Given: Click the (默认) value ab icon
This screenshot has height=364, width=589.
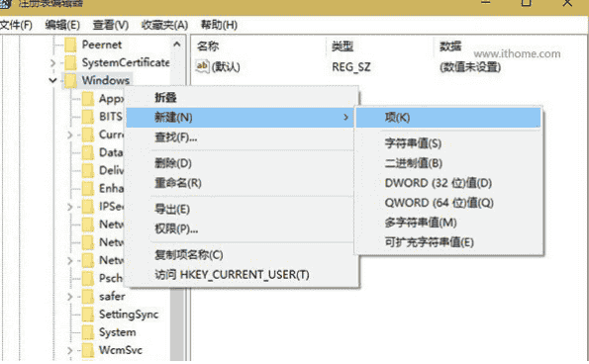Looking at the screenshot, I should pyautogui.click(x=202, y=67).
